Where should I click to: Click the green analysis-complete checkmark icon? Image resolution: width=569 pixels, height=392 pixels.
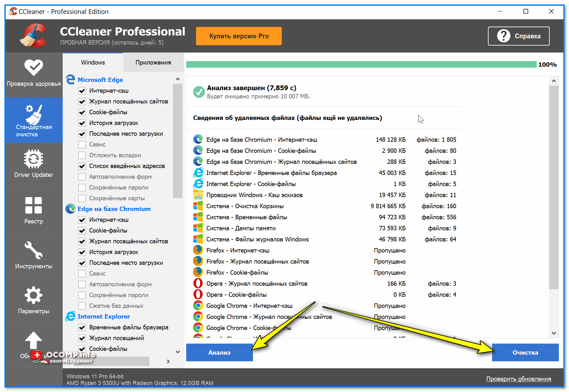pyautogui.click(x=199, y=92)
